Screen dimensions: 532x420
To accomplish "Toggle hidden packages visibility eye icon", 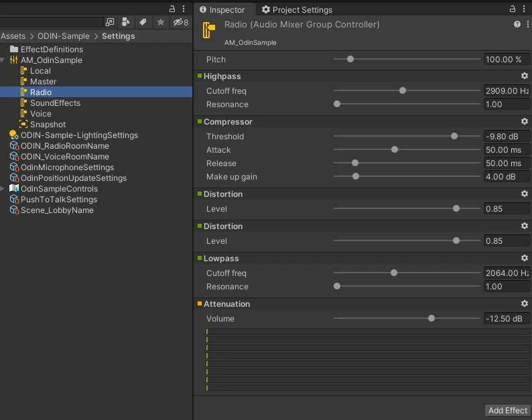I will click(x=180, y=22).
